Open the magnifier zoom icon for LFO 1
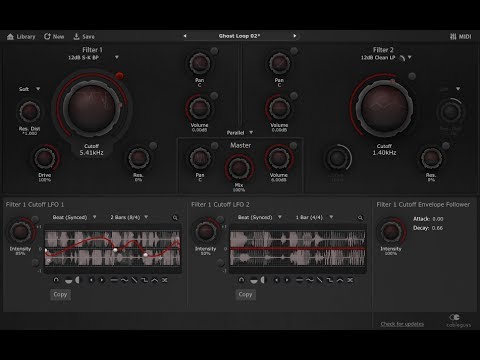The width and height of the screenshot is (480, 360). click(x=175, y=218)
